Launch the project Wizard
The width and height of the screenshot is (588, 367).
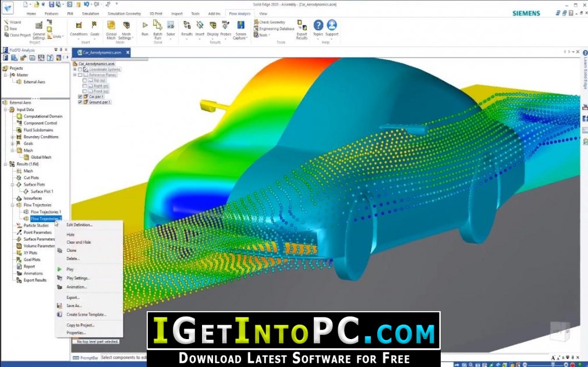tap(13, 22)
